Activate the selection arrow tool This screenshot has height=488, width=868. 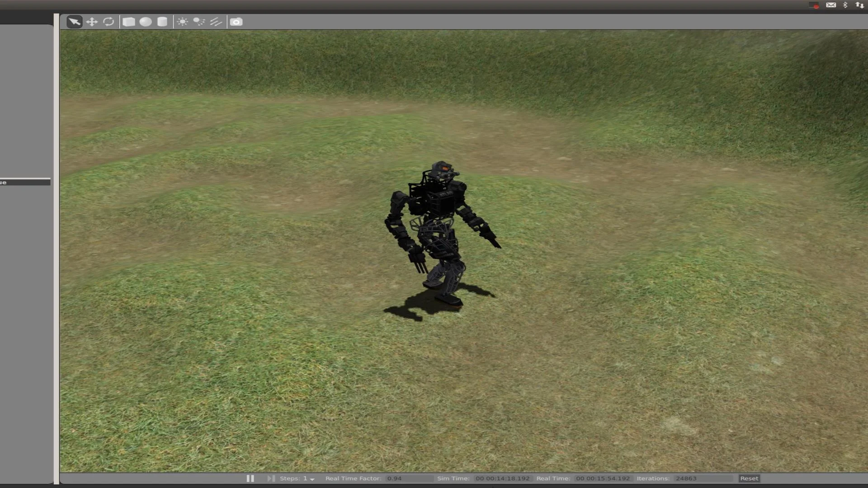point(75,22)
